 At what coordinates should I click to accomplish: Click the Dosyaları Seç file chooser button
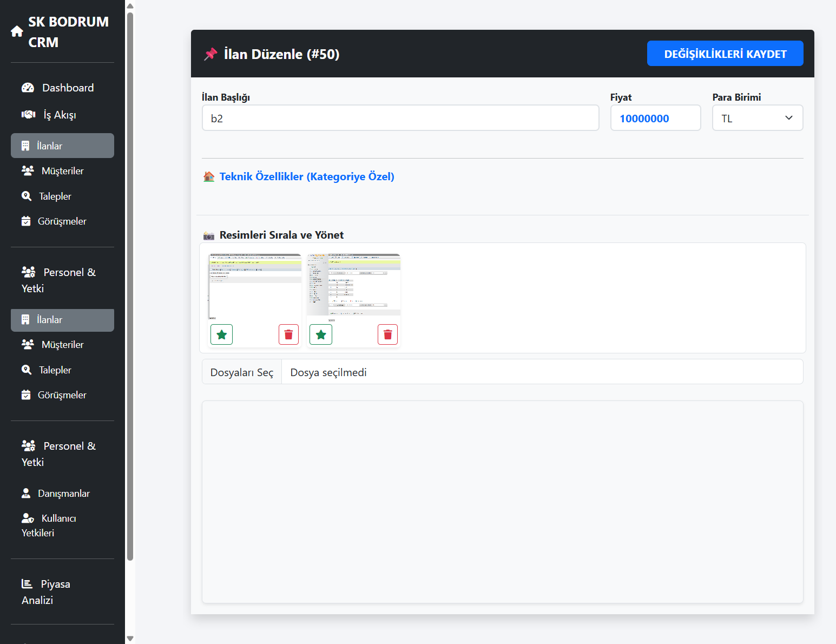(x=242, y=372)
